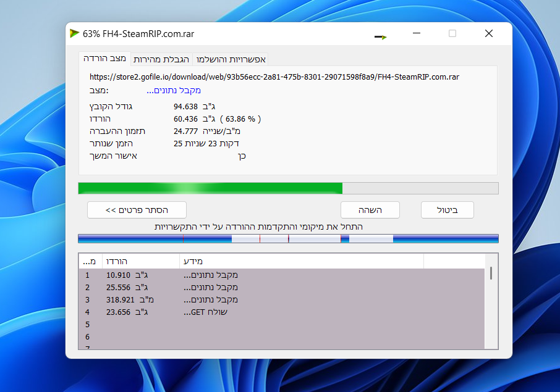Click the IDM app icon in the title bar

(74, 33)
